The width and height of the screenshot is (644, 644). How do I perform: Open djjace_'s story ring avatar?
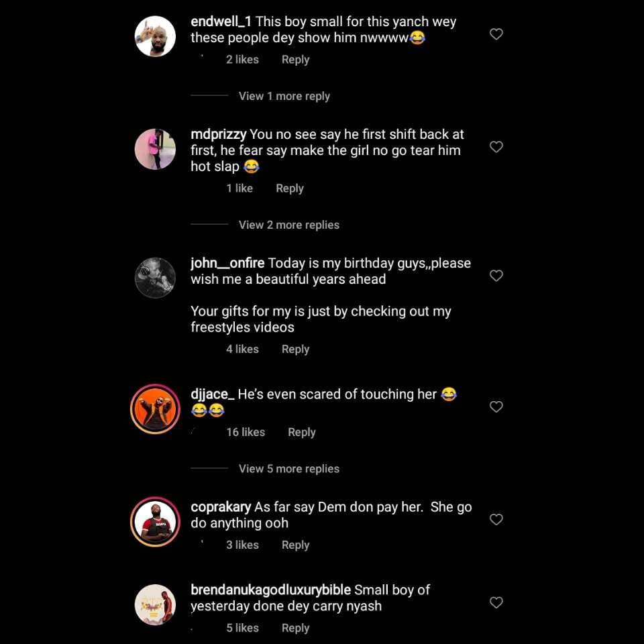point(155,409)
